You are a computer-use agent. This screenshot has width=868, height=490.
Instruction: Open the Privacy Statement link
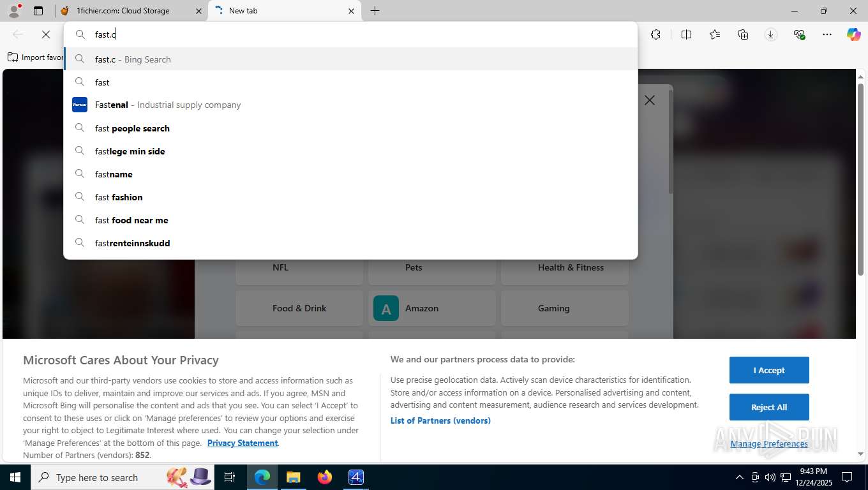click(243, 443)
